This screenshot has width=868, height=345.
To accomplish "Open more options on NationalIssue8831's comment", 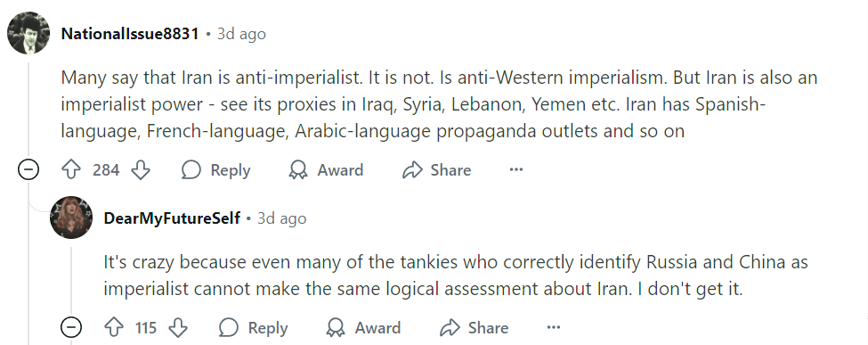I will click(516, 169).
